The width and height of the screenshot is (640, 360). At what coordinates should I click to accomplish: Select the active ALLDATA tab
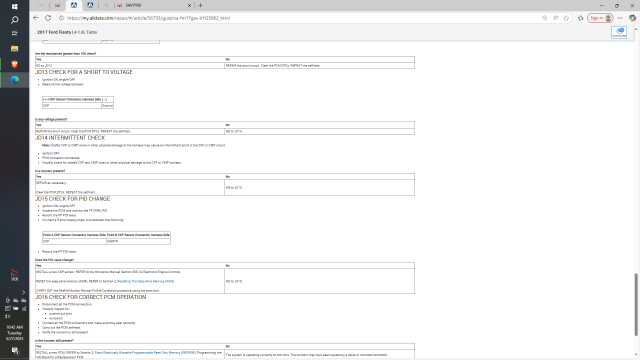click(74, 5)
